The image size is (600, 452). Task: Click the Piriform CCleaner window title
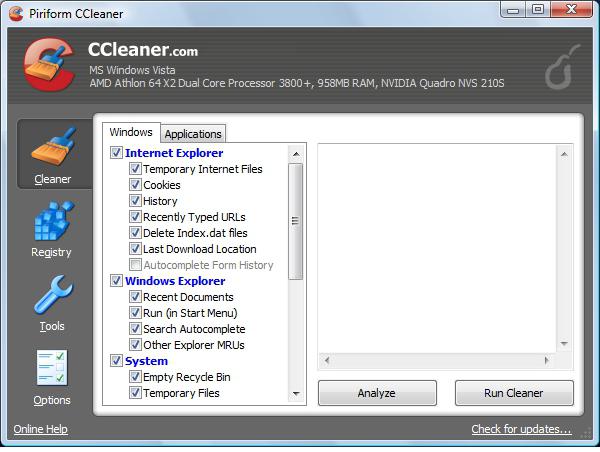pyautogui.click(x=76, y=14)
